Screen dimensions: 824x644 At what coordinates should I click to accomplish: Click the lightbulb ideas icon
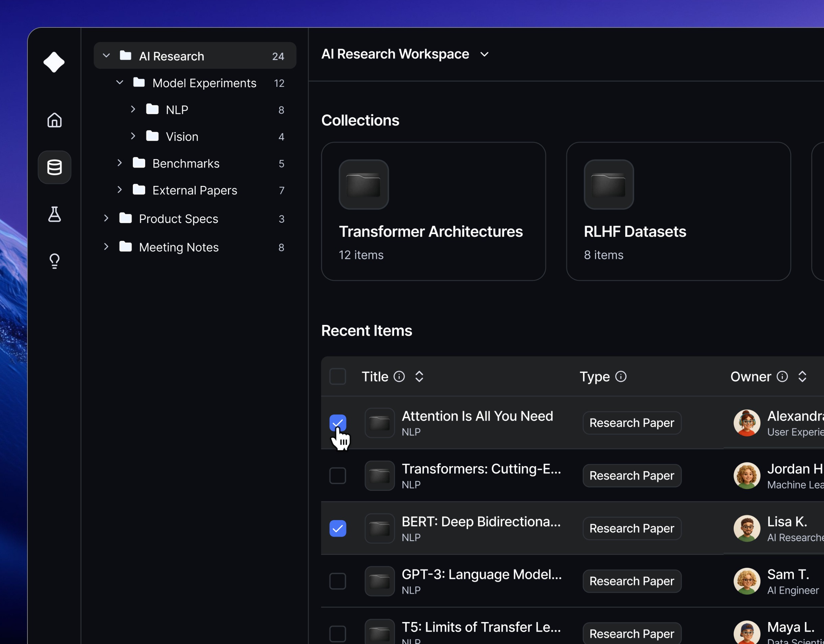[x=54, y=261]
